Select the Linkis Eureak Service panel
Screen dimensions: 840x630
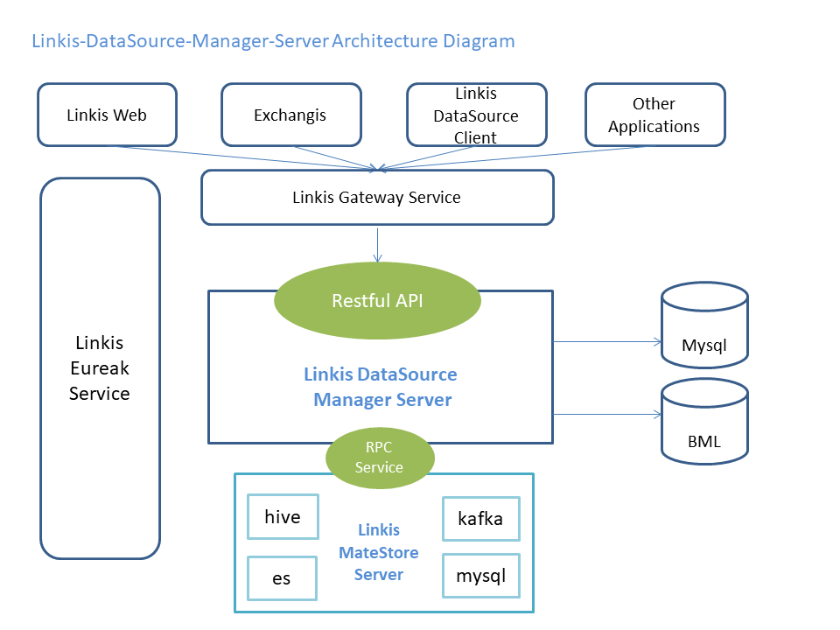(x=99, y=368)
